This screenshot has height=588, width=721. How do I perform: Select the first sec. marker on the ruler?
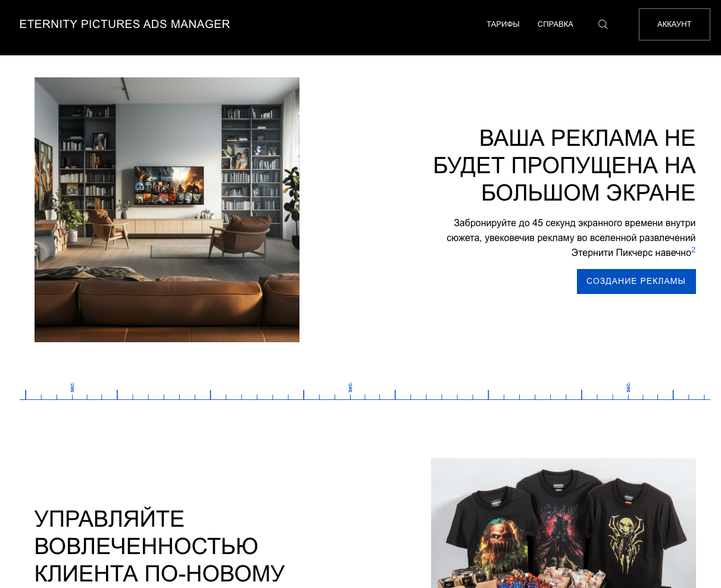point(72,387)
